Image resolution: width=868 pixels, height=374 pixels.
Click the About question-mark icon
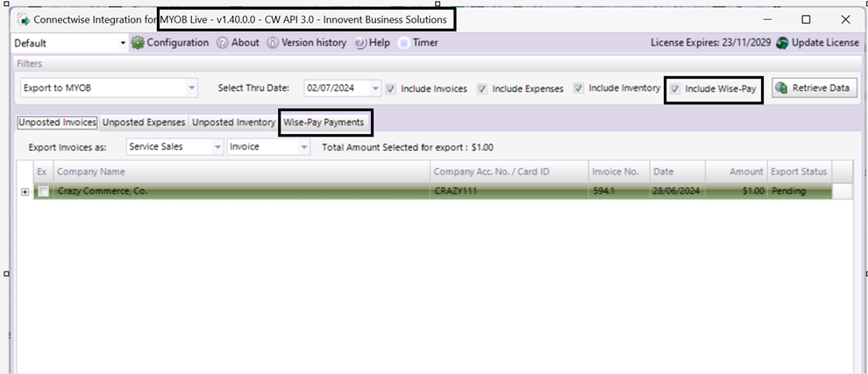[222, 43]
